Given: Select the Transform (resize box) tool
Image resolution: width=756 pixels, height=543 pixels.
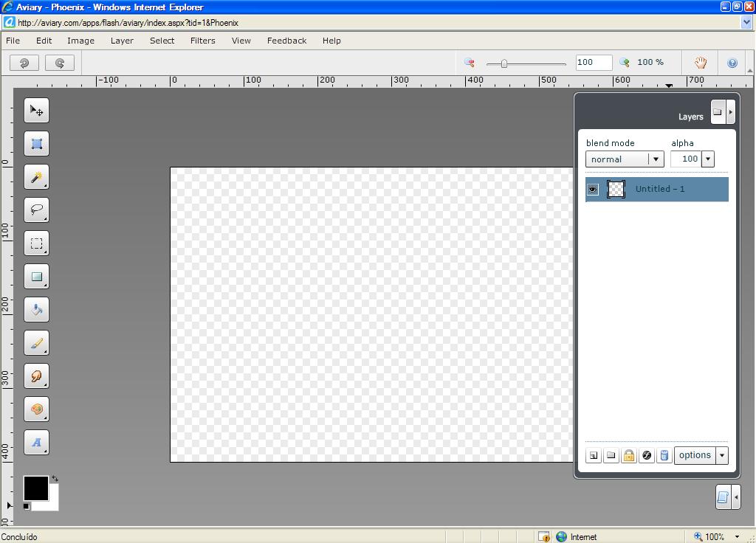Looking at the screenshot, I should click(x=37, y=144).
